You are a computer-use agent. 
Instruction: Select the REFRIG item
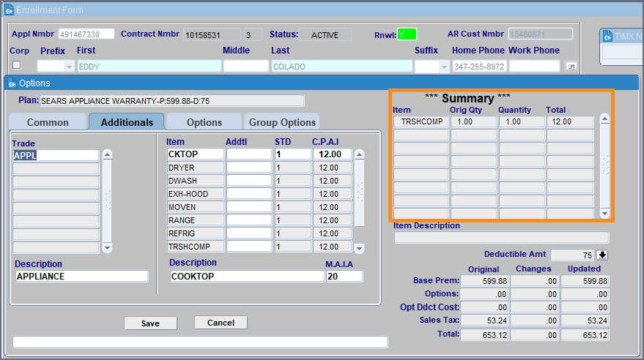196,233
